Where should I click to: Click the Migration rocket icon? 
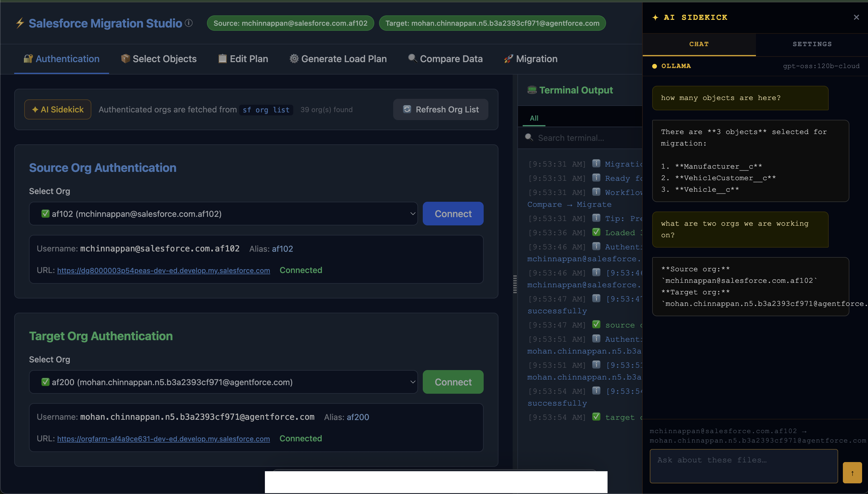pyautogui.click(x=508, y=58)
